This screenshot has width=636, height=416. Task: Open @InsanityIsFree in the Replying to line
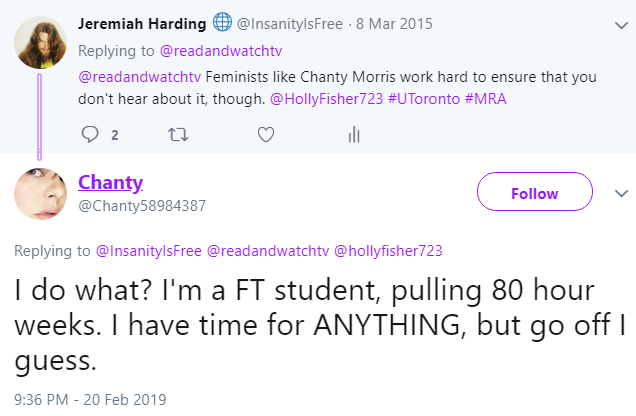coord(148,251)
